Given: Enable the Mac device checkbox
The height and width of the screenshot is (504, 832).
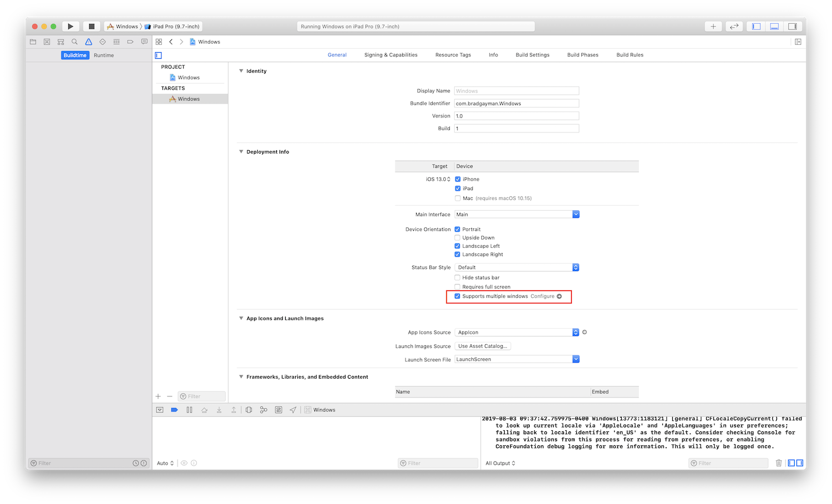Looking at the screenshot, I should tap(458, 198).
